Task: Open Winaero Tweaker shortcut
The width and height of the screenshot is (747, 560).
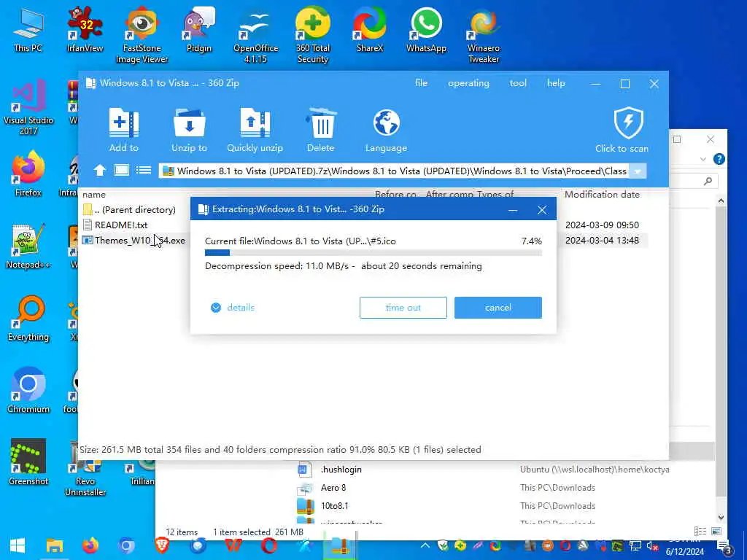Action: (484, 36)
